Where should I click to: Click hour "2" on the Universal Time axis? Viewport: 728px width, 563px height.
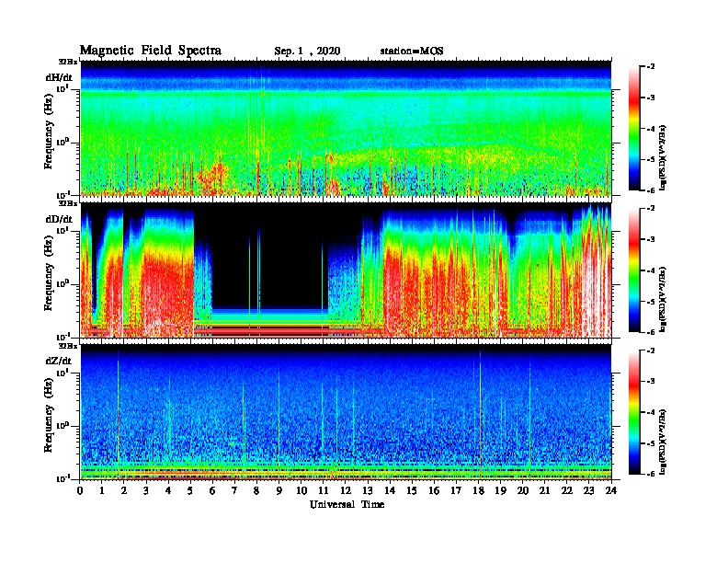[x=124, y=490]
